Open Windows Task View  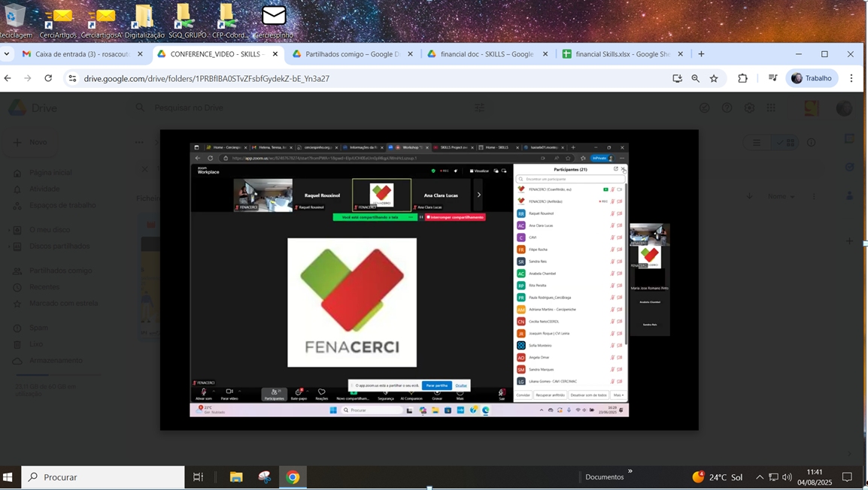coord(199,477)
